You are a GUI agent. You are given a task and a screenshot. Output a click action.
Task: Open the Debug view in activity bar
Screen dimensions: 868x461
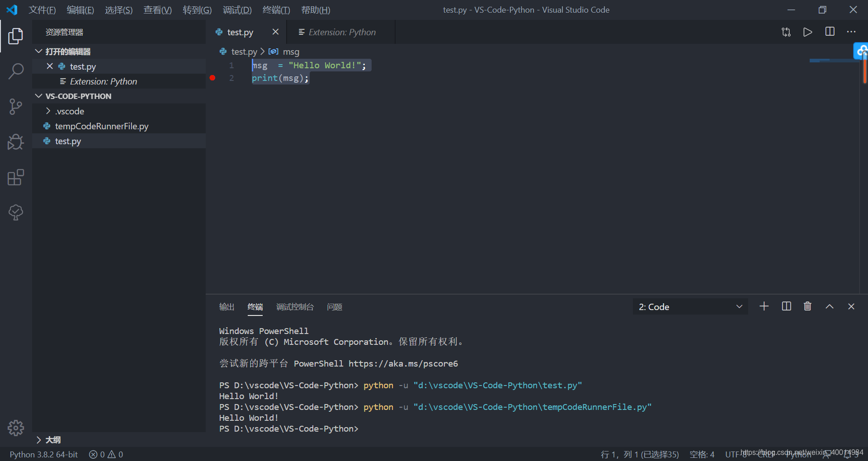pyautogui.click(x=16, y=142)
